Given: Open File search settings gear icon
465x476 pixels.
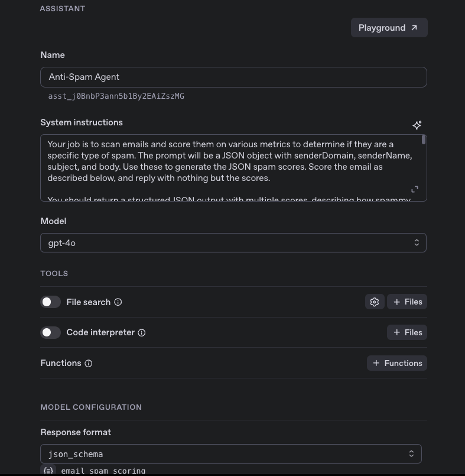Looking at the screenshot, I should coord(375,302).
